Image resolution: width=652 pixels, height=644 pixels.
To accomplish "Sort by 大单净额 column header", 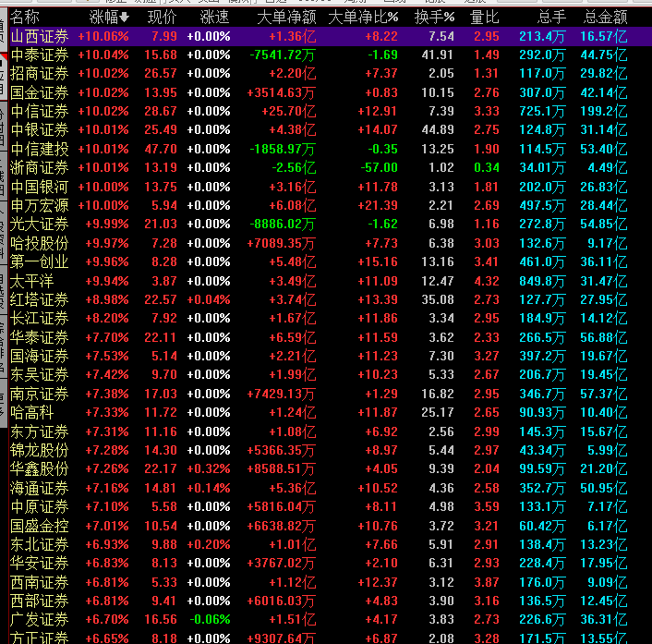I will 286,17.
